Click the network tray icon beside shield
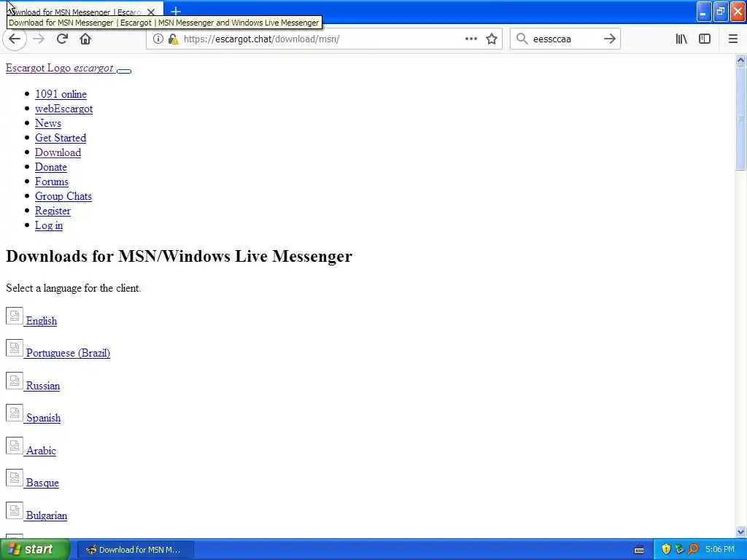747x560 pixels. point(679,550)
